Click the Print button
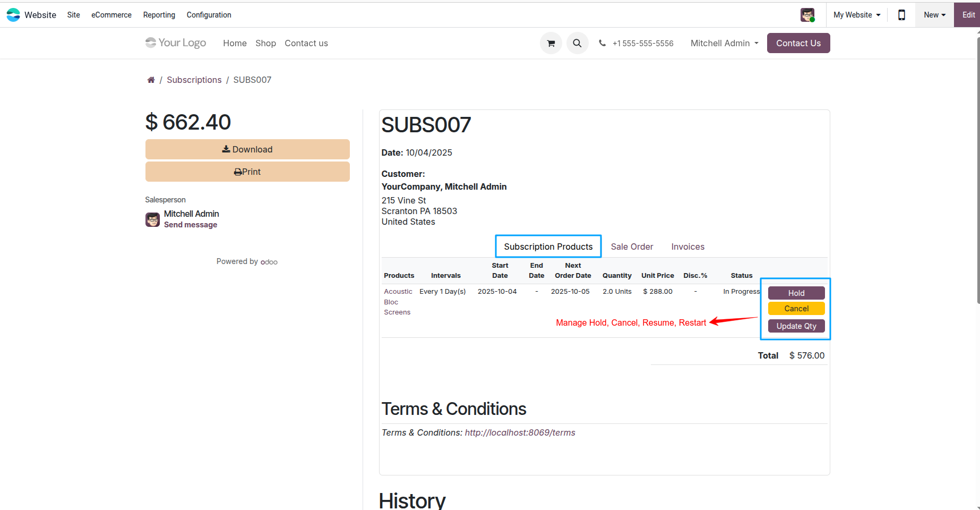 coord(247,172)
